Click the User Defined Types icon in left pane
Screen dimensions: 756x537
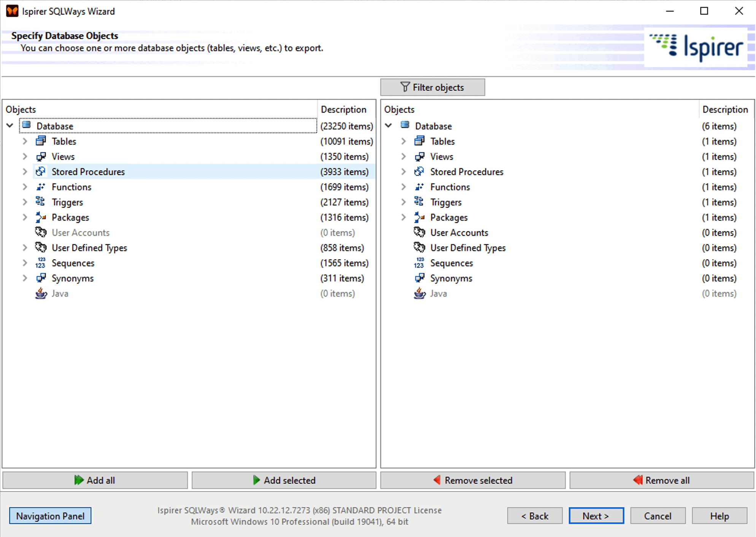(41, 247)
